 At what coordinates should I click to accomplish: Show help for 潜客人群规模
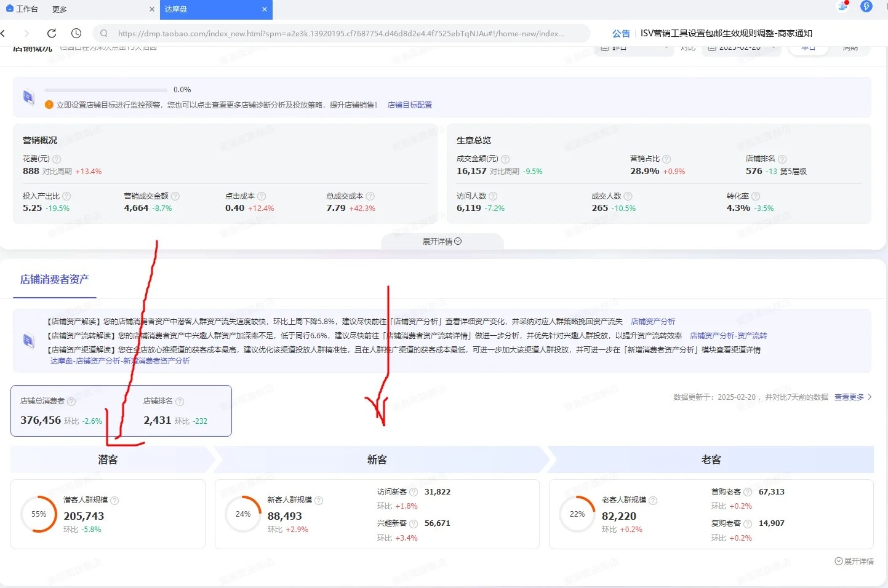pos(114,501)
